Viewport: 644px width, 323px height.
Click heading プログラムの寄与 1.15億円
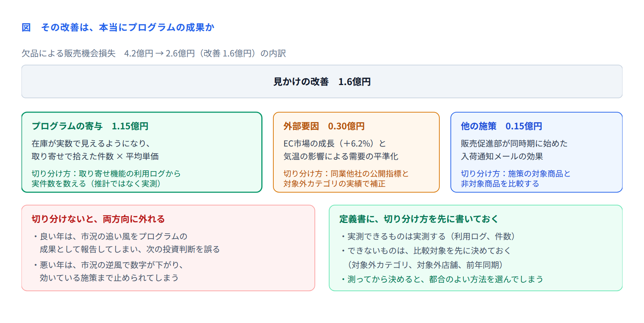point(90,126)
